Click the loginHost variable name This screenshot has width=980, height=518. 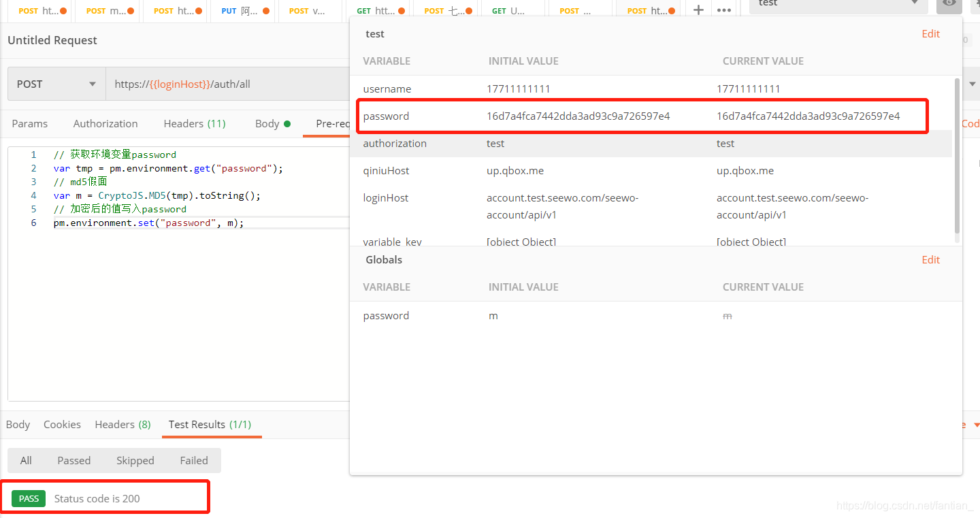[x=386, y=198]
